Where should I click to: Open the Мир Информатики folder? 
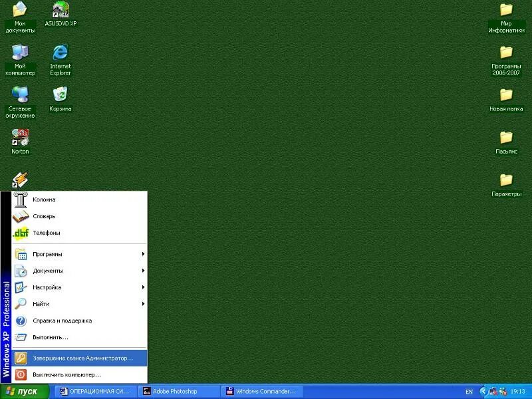tap(506, 18)
